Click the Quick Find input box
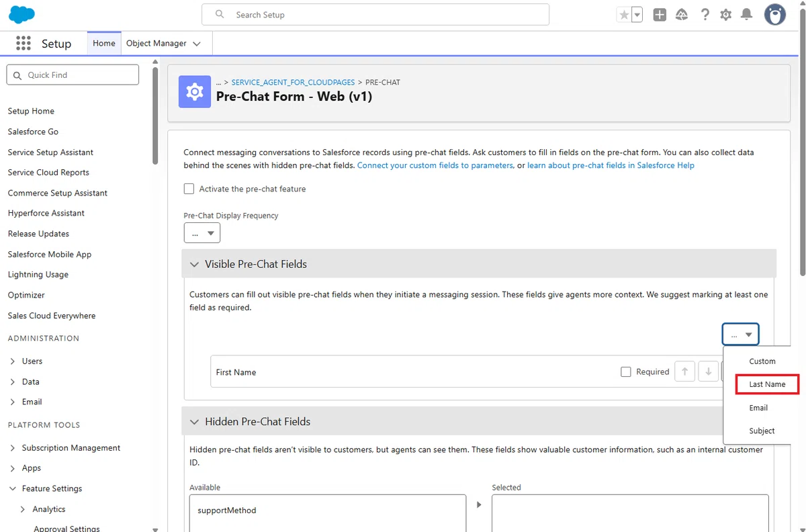Screen dimensions: 806x532 (73, 75)
